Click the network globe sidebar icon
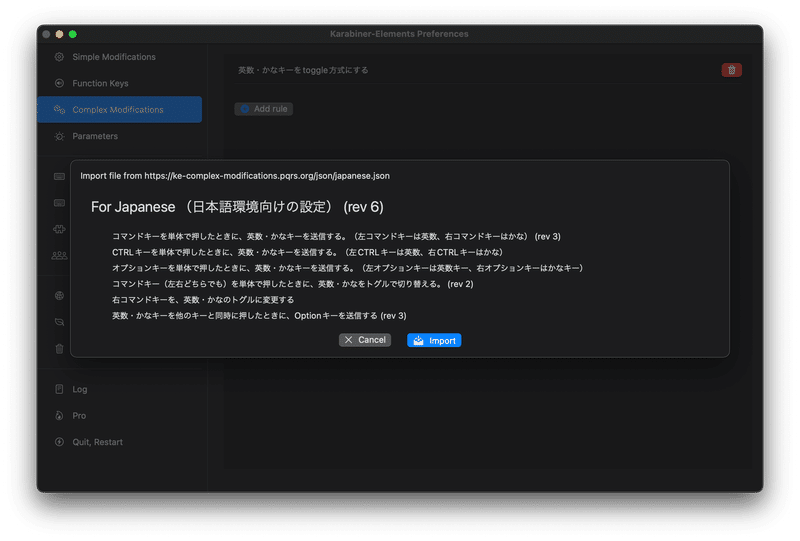The height and width of the screenshot is (541, 800). click(x=59, y=296)
